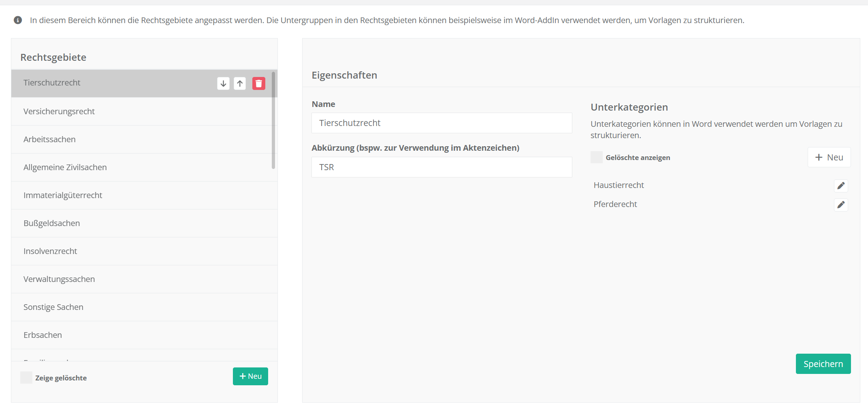This screenshot has width=868, height=412.
Task: Edit the Haustierrecht subcategory pencil icon
Action: click(841, 186)
